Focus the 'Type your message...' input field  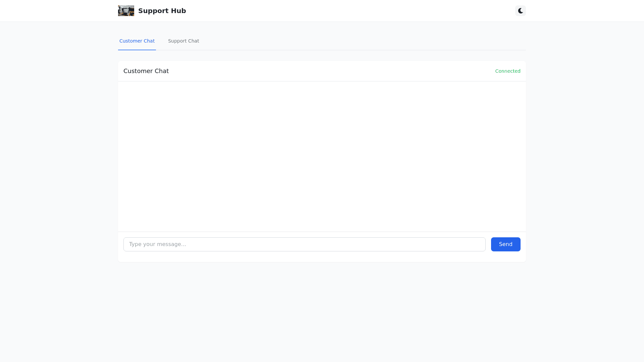pos(304,244)
